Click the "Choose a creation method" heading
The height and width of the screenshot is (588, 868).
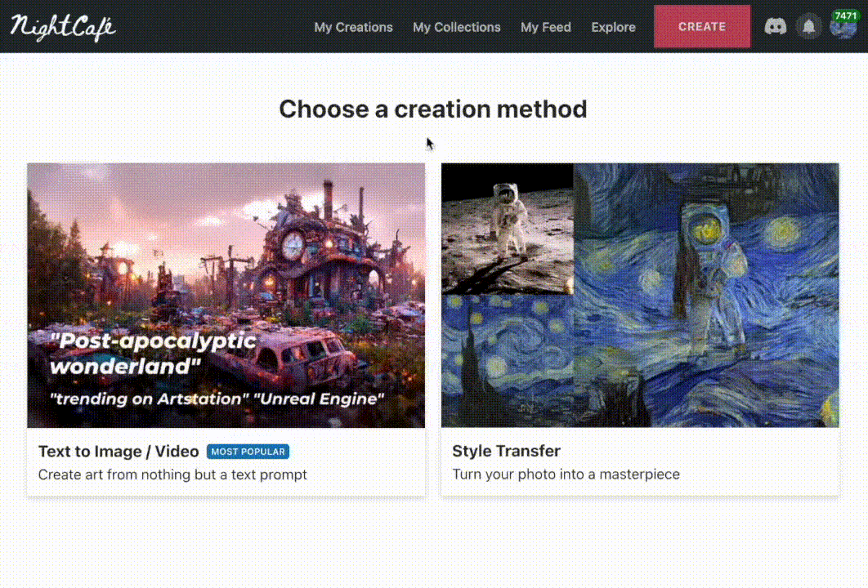(x=433, y=109)
